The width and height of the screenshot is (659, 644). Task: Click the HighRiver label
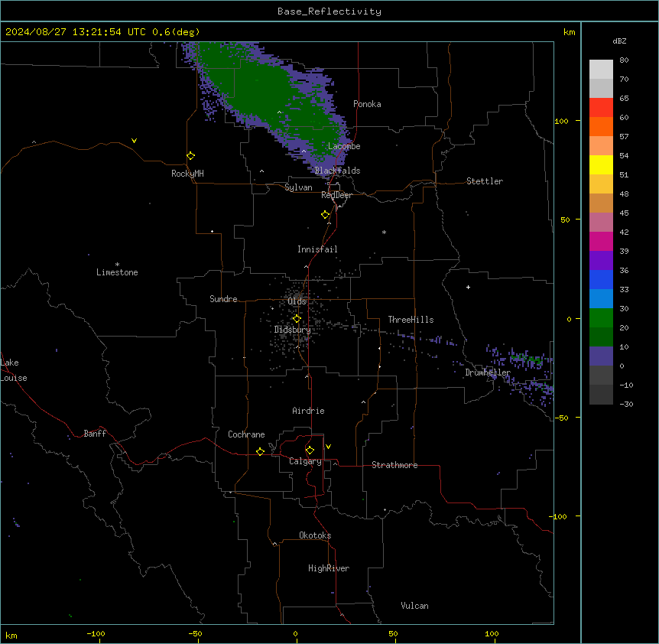tap(329, 568)
